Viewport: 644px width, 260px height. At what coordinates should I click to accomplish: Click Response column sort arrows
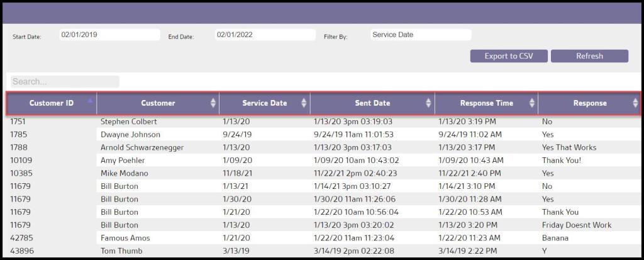(635, 103)
